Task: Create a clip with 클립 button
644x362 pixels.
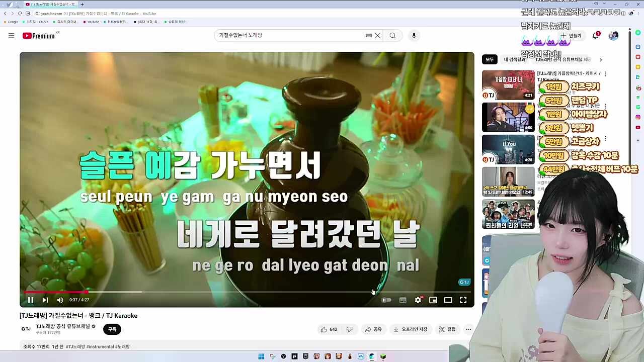Action: click(x=447, y=329)
